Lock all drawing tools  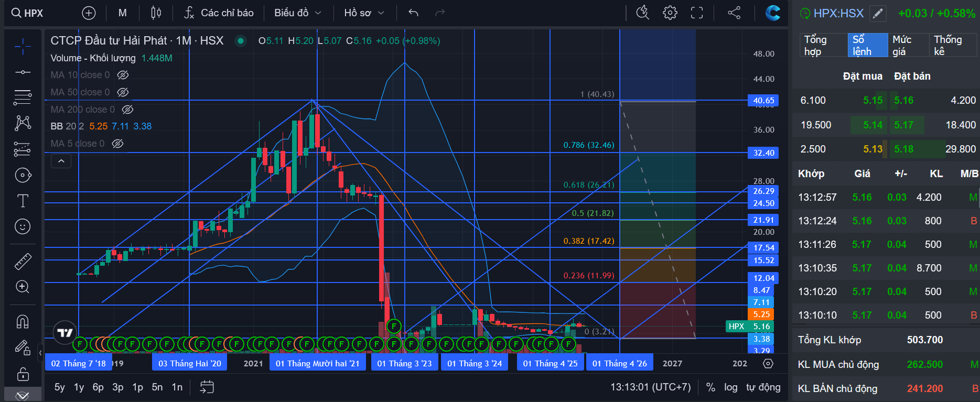(x=23, y=374)
